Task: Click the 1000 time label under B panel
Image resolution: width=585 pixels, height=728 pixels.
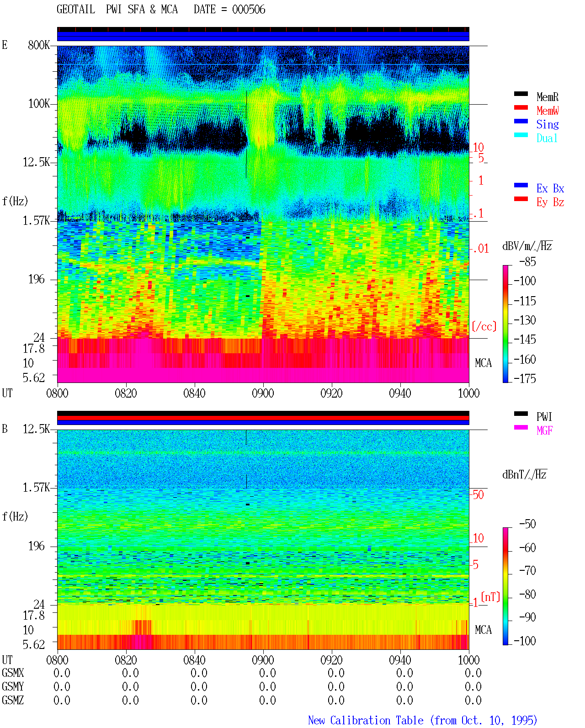Action: pyautogui.click(x=468, y=660)
